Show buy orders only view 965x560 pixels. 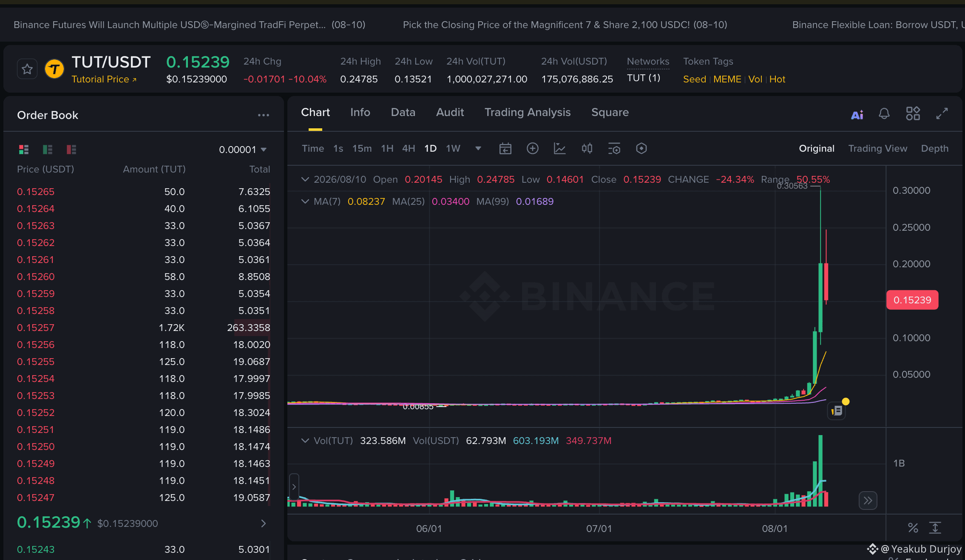pos(48,150)
